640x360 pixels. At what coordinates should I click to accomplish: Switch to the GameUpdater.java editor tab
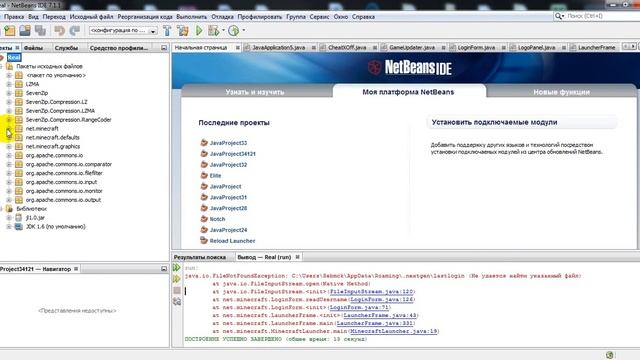[x=412, y=48]
